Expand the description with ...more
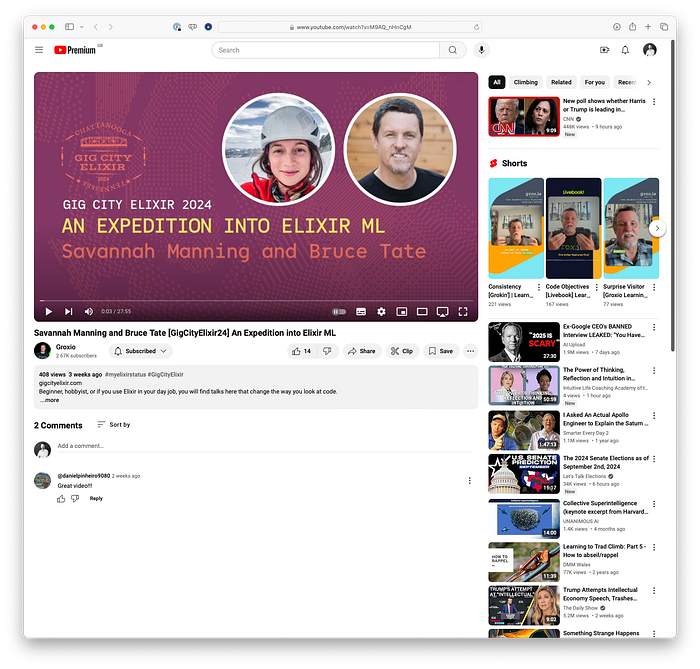This screenshot has height=669, width=700. coord(49,400)
